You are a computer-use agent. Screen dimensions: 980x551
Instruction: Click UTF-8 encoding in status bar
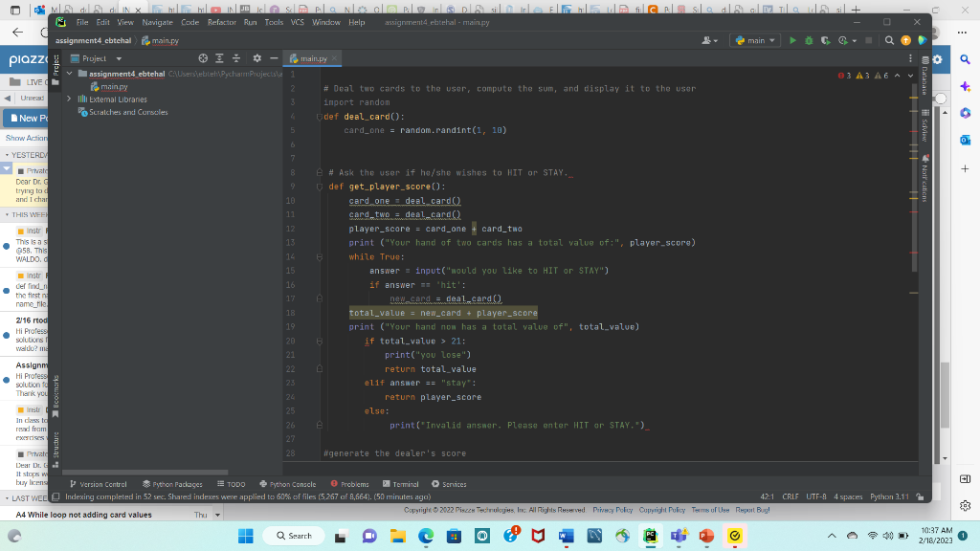pyautogui.click(x=815, y=496)
